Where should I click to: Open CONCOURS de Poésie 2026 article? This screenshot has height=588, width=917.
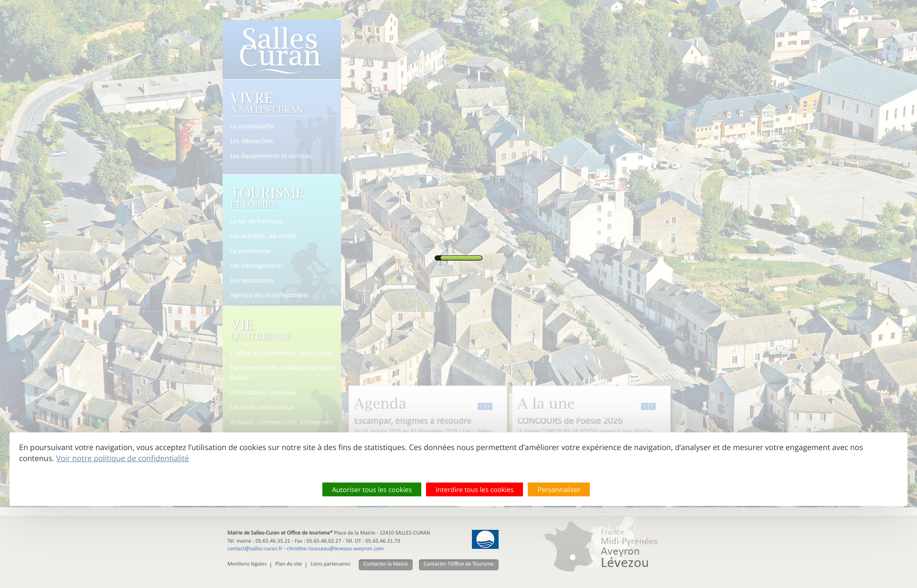570,421
